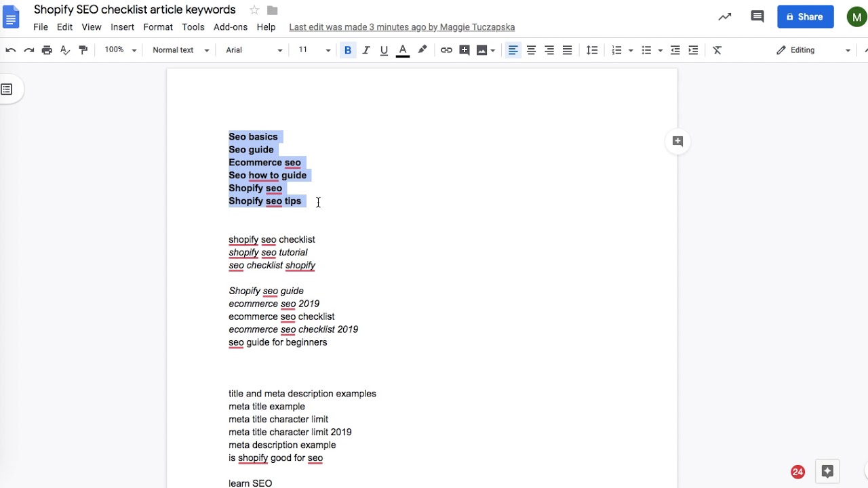Image resolution: width=868 pixels, height=488 pixels.
Task: Insert a bulleted list
Action: pyautogui.click(x=646, y=50)
